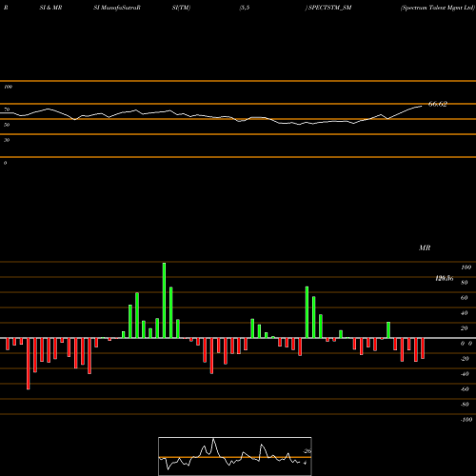Click the 'SI & MR' header label
Image resolution: width=476 pixels, height=476 pixels.
pyautogui.click(x=50, y=8)
